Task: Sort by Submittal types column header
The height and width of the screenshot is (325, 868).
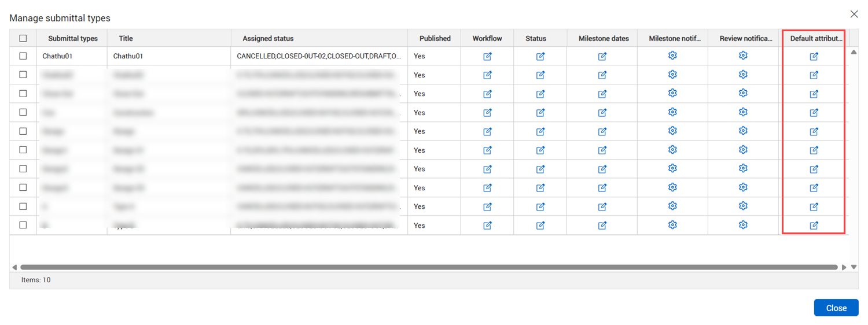Action: 73,38
